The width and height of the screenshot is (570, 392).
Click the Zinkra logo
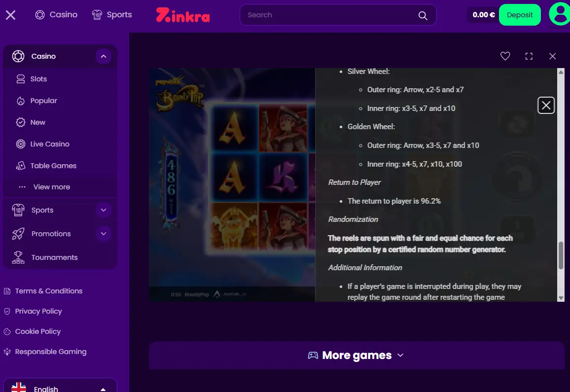(x=183, y=15)
